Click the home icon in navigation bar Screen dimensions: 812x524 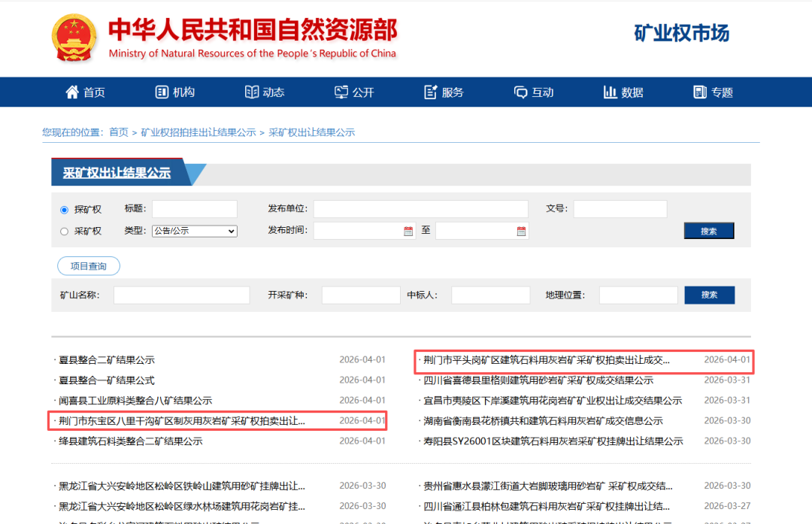[72, 92]
